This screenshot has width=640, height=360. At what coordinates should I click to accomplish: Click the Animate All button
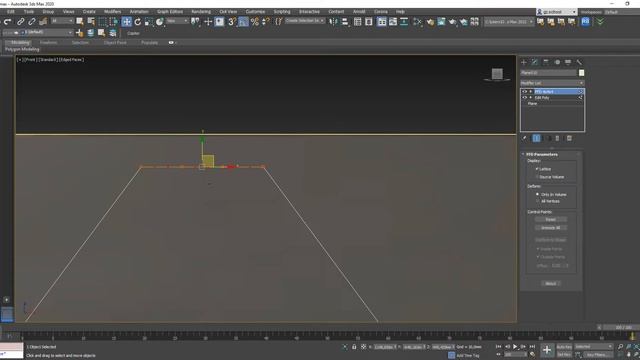[551, 228]
